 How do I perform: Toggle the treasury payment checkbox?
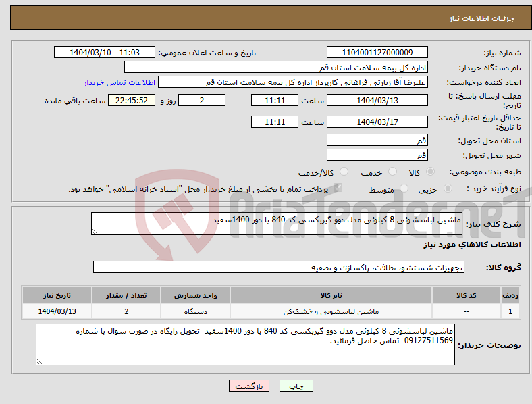[x=338, y=188]
